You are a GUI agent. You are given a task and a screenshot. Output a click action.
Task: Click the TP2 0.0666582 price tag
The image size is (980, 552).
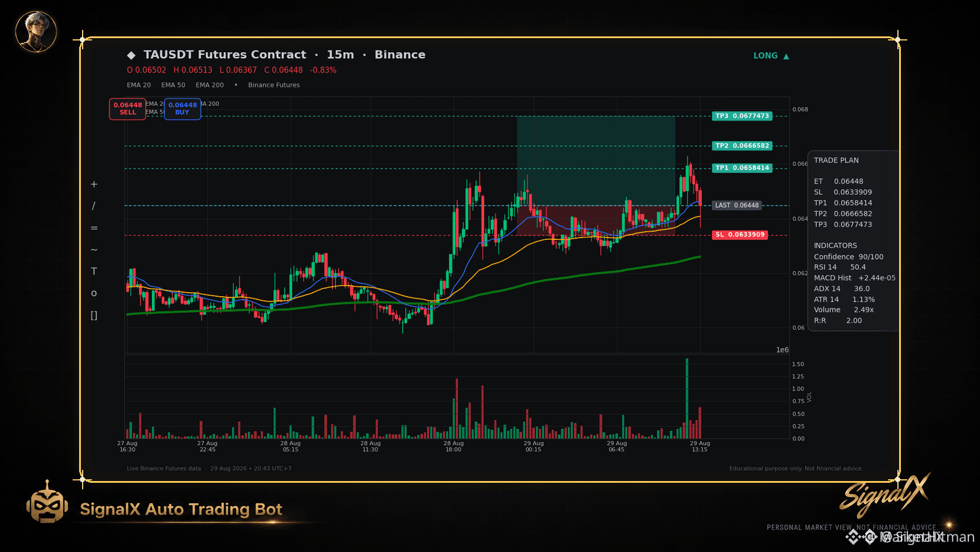[742, 145]
